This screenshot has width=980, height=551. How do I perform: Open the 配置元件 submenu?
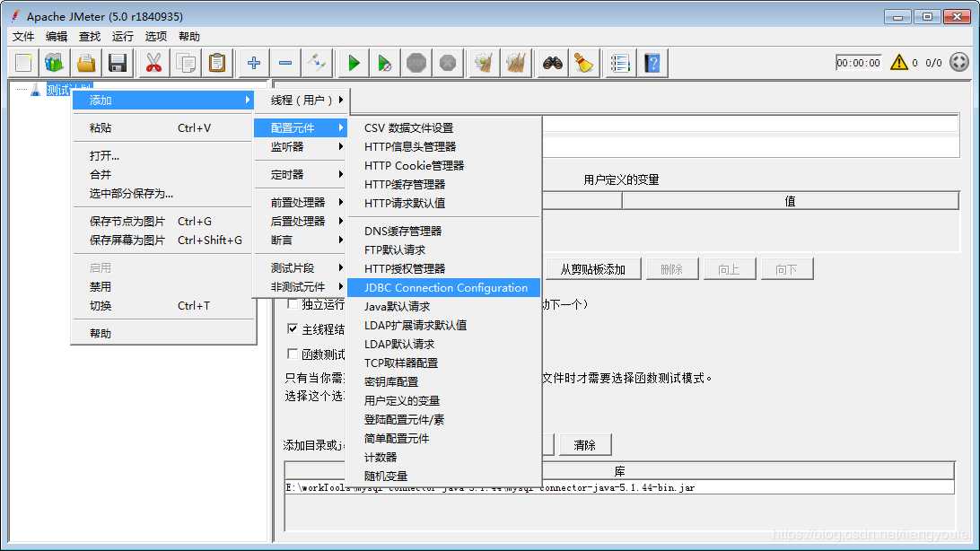point(302,128)
